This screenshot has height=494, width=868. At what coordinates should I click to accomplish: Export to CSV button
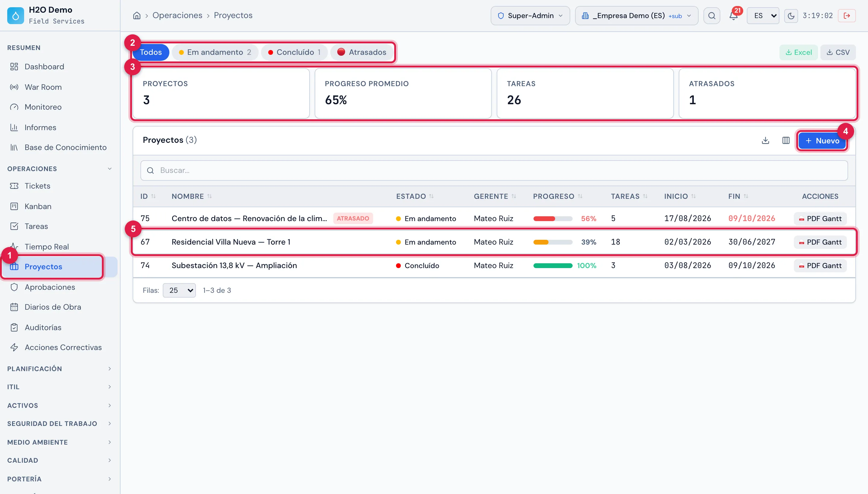pyautogui.click(x=838, y=52)
